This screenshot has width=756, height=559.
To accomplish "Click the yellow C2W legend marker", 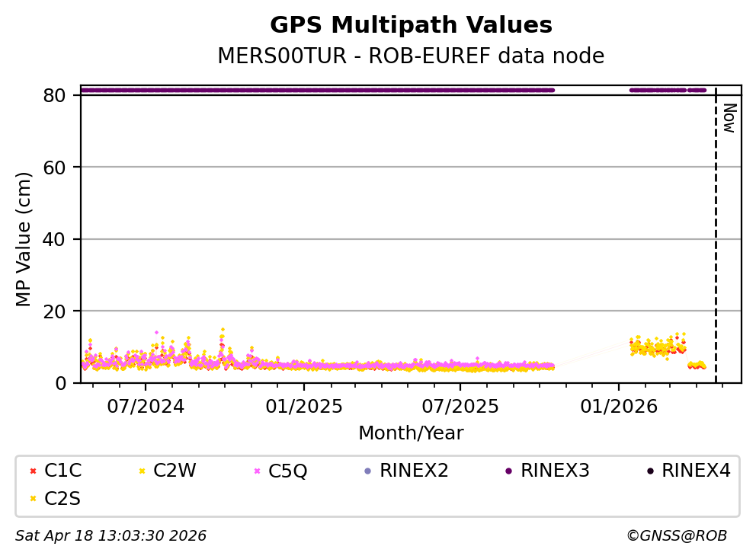I will click(140, 471).
